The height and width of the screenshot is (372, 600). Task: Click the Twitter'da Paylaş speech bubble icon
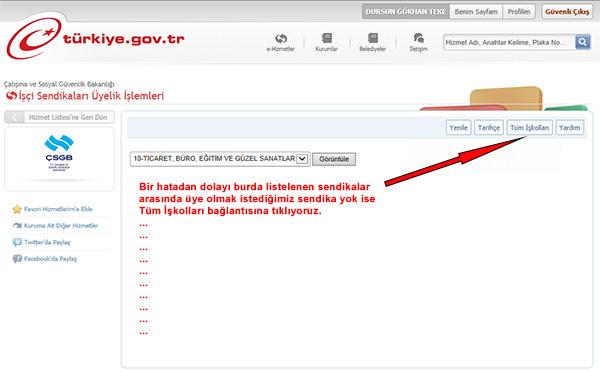pyautogui.click(x=17, y=242)
